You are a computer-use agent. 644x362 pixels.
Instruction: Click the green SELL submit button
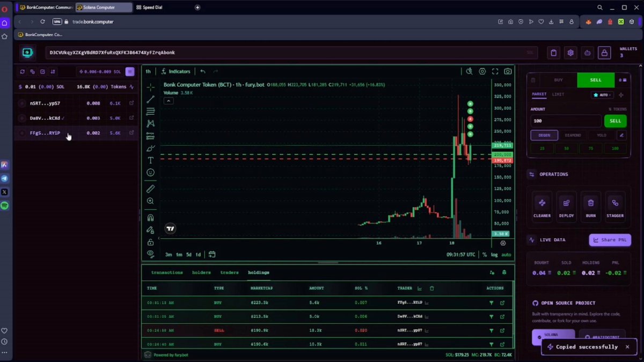coord(615,121)
